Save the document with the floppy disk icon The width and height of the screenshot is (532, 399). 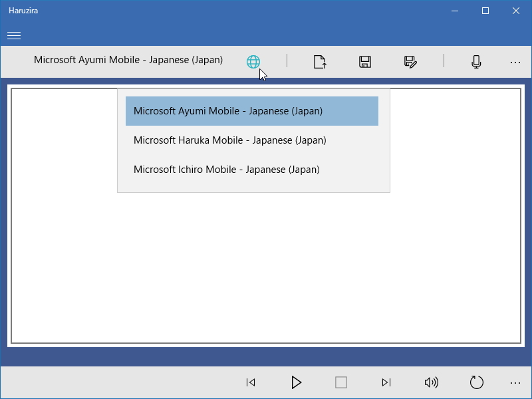(x=364, y=61)
